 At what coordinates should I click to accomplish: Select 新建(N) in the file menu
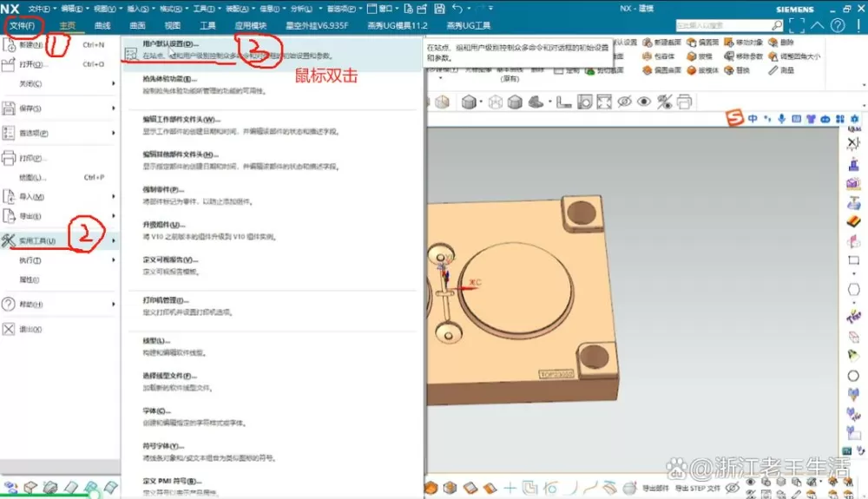[x=60, y=45]
